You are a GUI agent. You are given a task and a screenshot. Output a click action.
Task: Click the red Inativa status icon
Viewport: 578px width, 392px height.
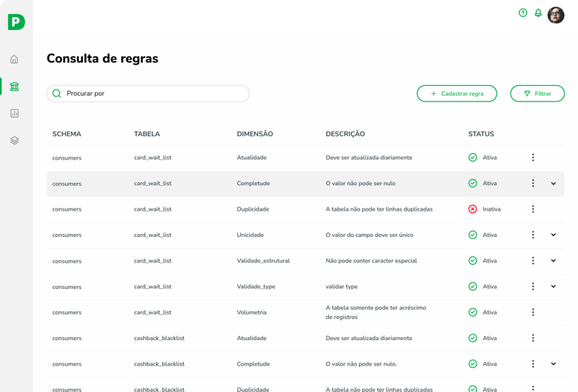point(473,209)
